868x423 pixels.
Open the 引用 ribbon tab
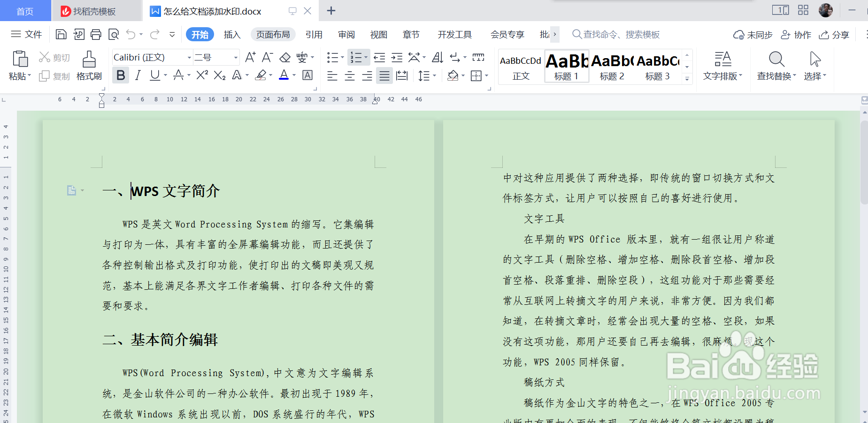pyautogui.click(x=314, y=34)
